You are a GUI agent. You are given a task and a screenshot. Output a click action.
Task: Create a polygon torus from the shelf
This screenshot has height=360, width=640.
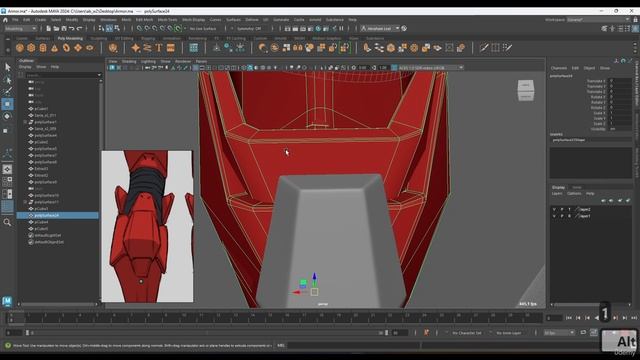point(66,48)
